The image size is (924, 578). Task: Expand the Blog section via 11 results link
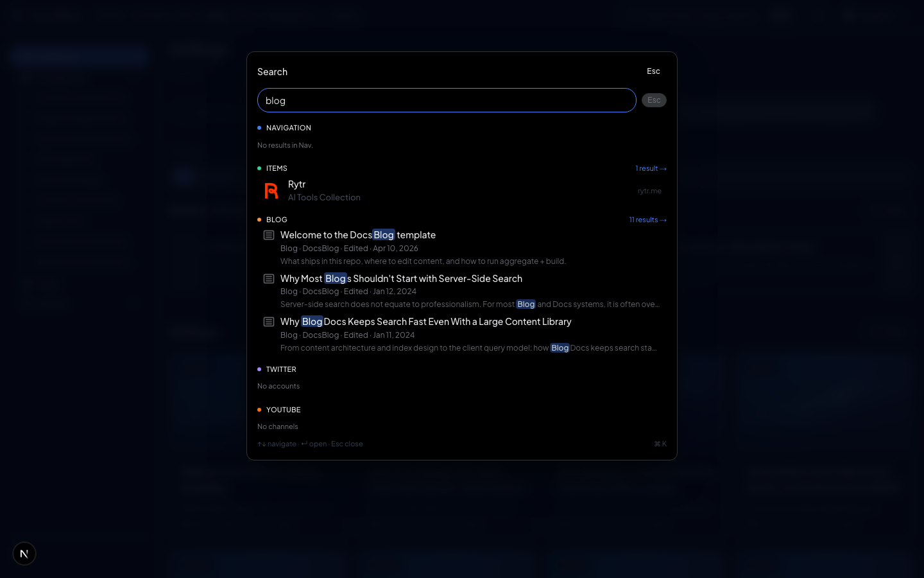click(x=647, y=220)
